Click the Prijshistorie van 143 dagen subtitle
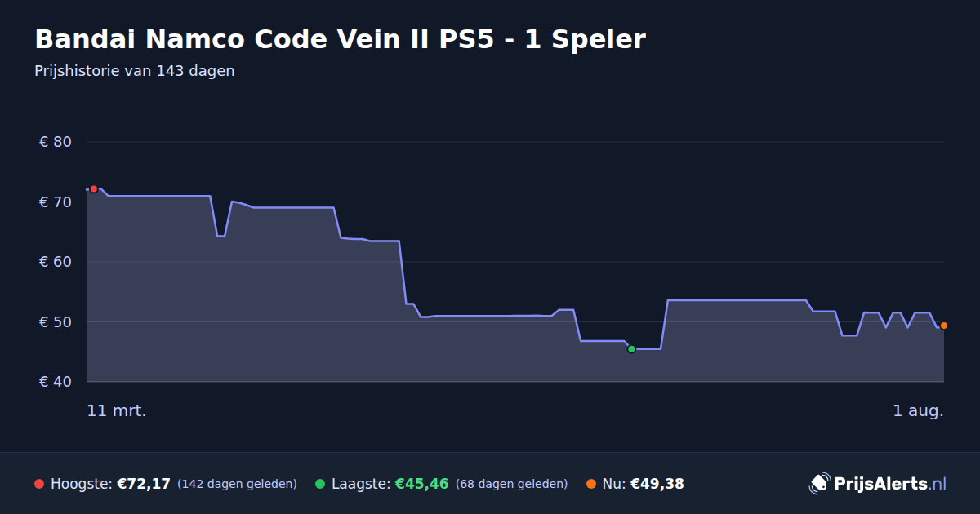 [x=135, y=71]
